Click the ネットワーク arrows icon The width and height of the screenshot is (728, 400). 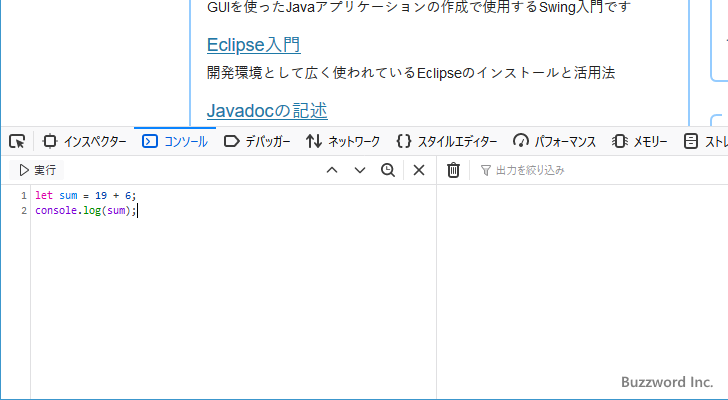click(314, 141)
